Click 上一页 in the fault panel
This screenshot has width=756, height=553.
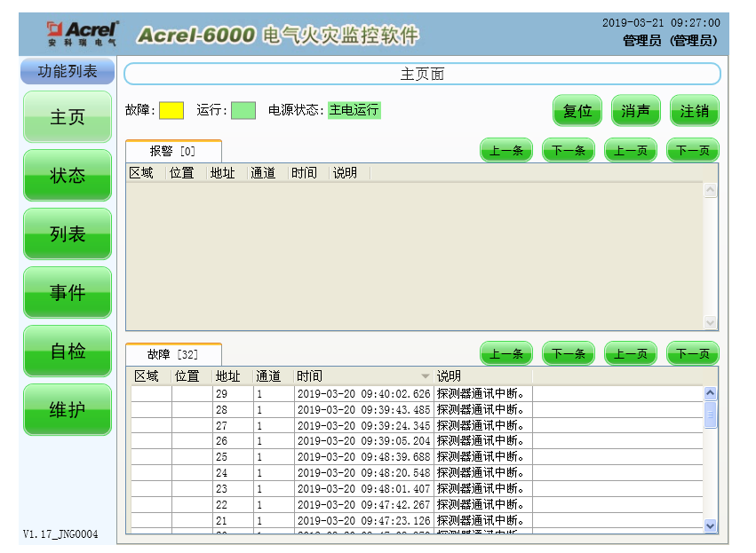[631, 353]
